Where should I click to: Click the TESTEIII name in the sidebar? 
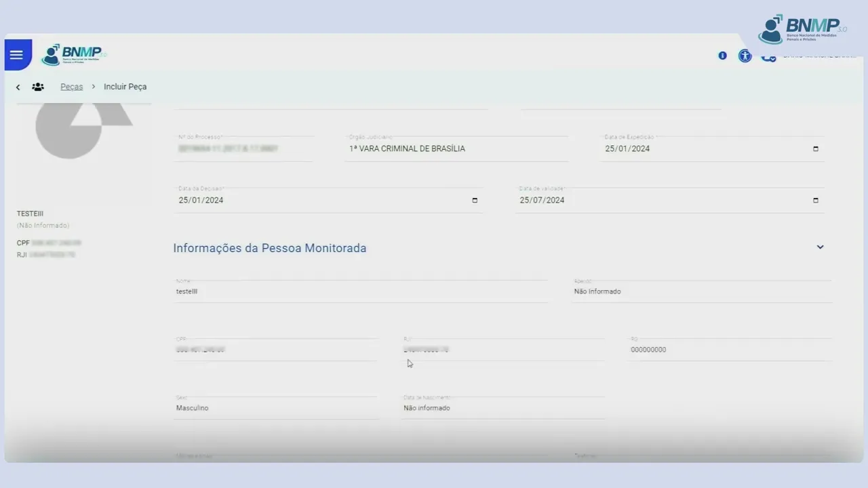click(x=30, y=213)
